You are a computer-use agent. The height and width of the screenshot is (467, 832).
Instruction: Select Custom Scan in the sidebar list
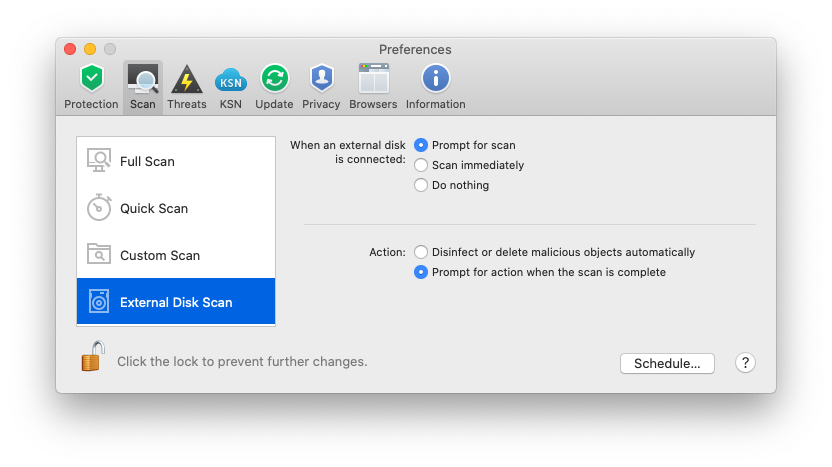176,255
